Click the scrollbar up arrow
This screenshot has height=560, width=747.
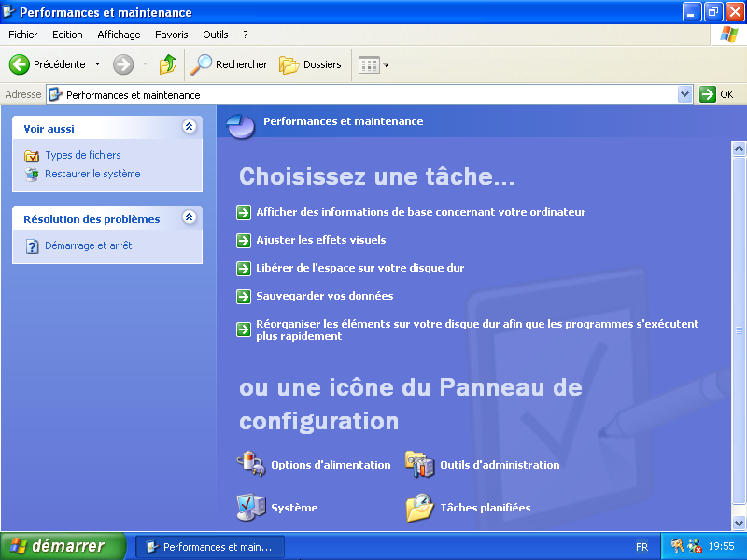739,149
